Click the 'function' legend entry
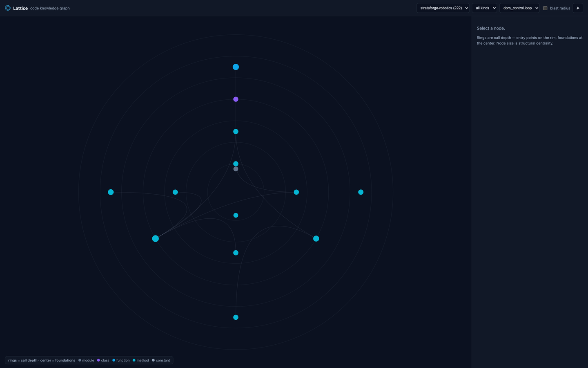Viewport: 588px width, 368px height. point(121,360)
